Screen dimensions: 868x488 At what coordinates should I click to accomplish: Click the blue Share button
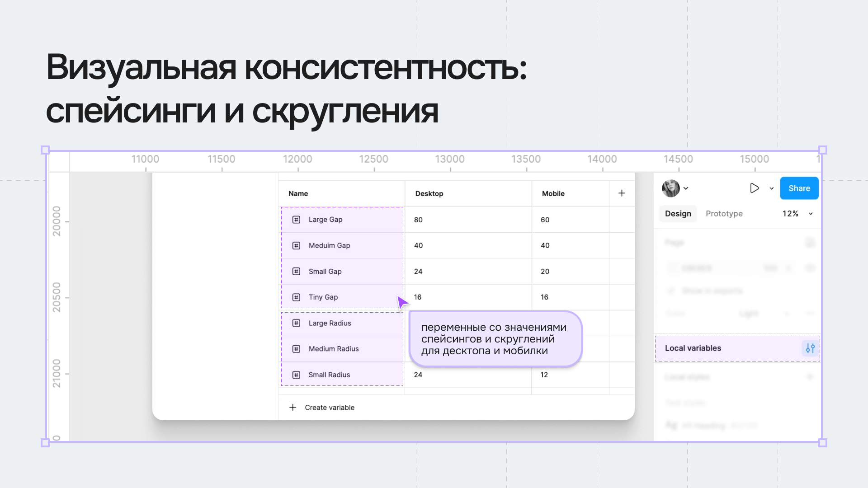pos(799,188)
